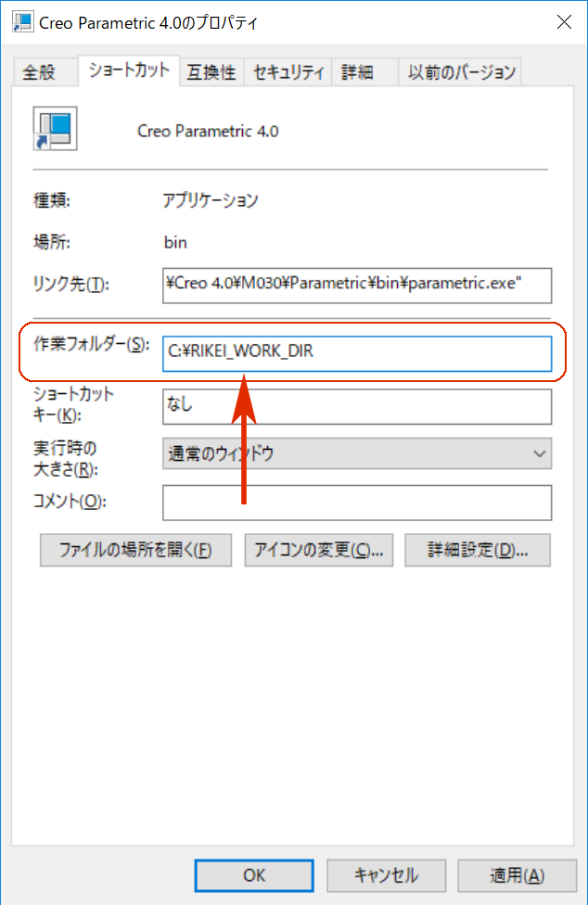588x905 pixels.
Task: Open the 以前のバージョン tab
Action: (461, 72)
